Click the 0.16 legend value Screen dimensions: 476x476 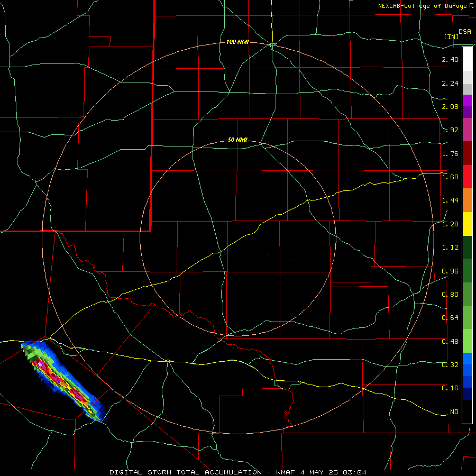450,388
